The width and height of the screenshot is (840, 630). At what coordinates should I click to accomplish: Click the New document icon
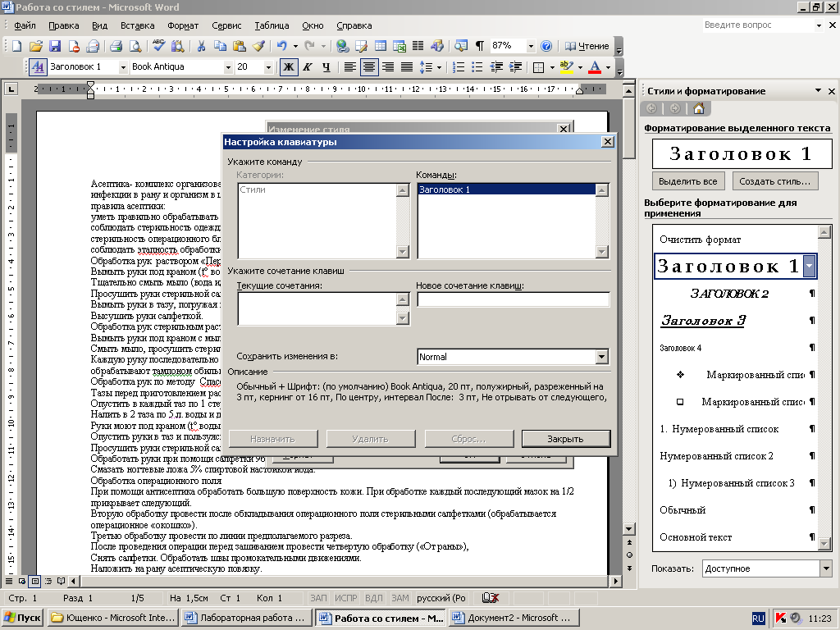16,46
